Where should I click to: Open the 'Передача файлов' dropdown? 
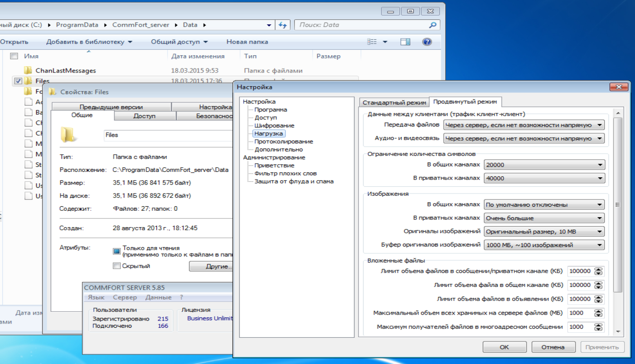point(600,125)
